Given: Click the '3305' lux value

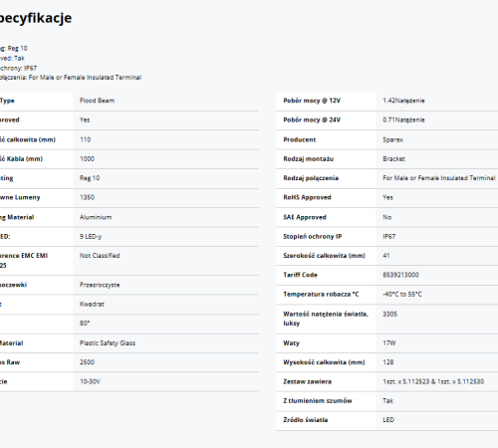Looking at the screenshot, I should click(x=389, y=314).
